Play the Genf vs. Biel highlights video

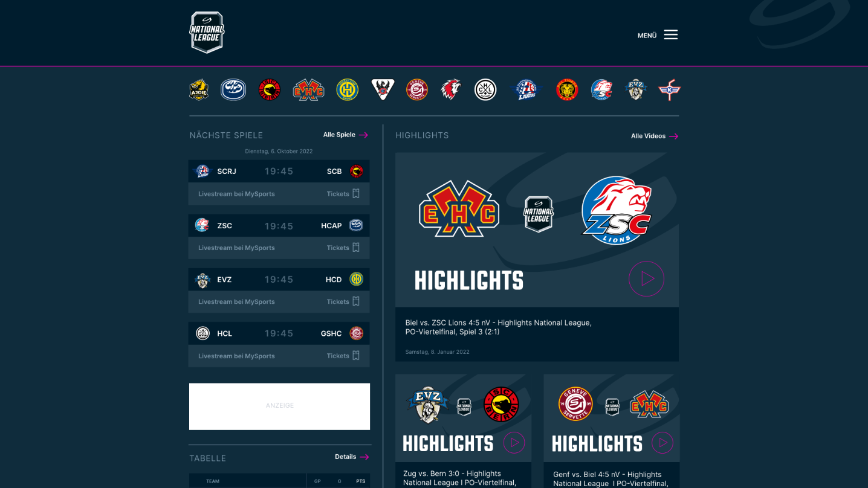click(x=662, y=443)
